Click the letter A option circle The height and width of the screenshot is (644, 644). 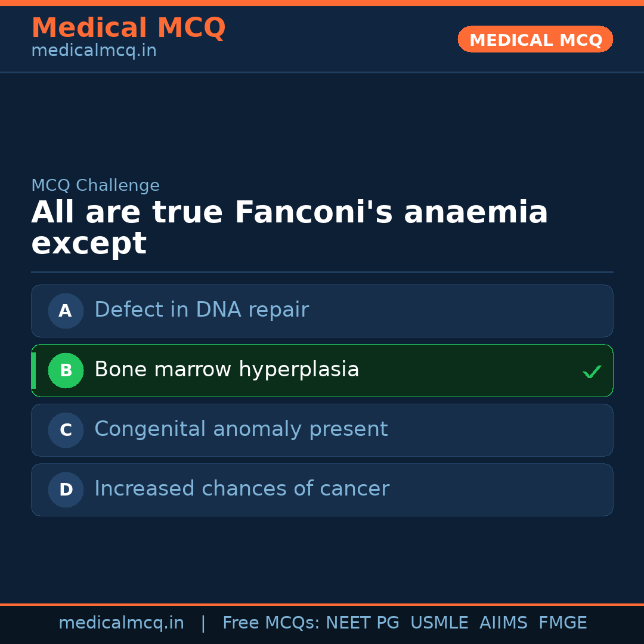coord(66,311)
